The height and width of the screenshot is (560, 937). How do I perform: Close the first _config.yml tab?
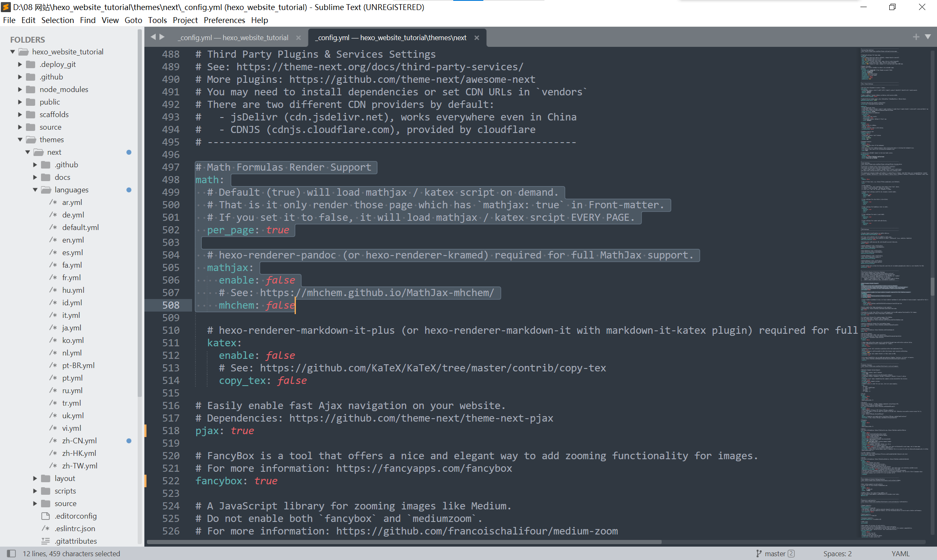[x=298, y=38]
